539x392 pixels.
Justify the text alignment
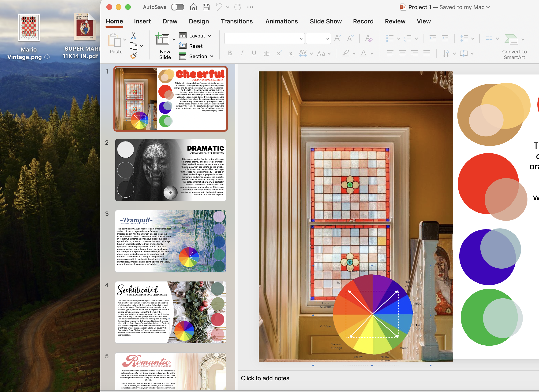(x=427, y=53)
